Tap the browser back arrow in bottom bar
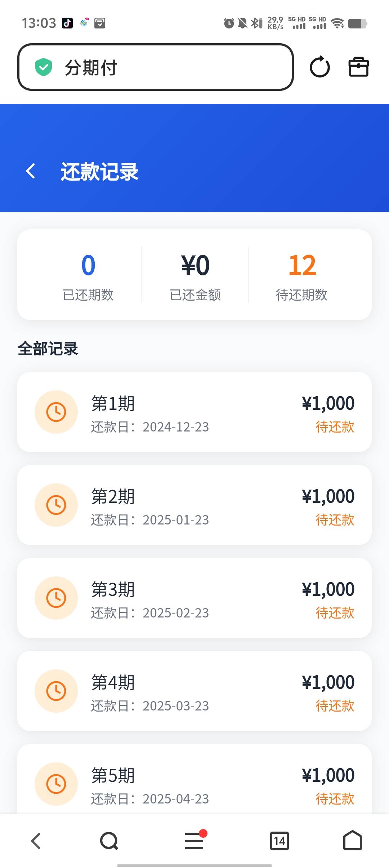 pyautogui.click(x=36, y=841)
